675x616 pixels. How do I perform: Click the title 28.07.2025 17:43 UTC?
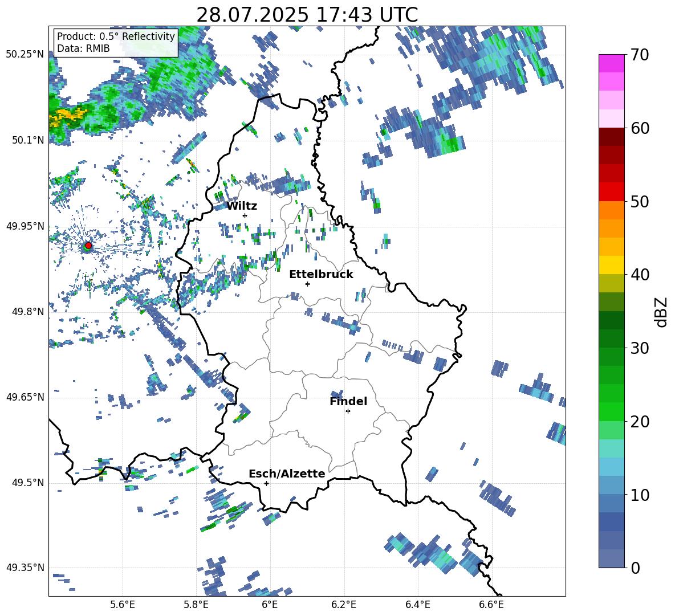click(x=307, y=15)
